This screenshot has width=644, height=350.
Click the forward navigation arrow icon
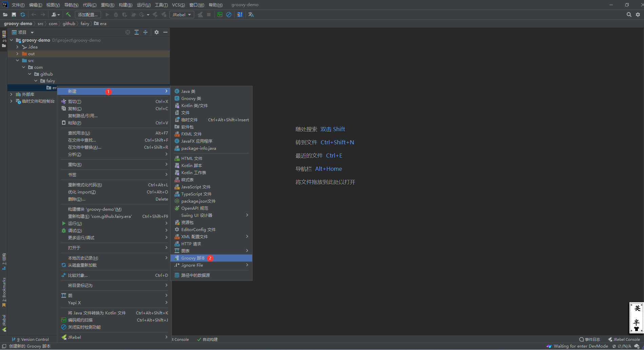click(42, 15)
